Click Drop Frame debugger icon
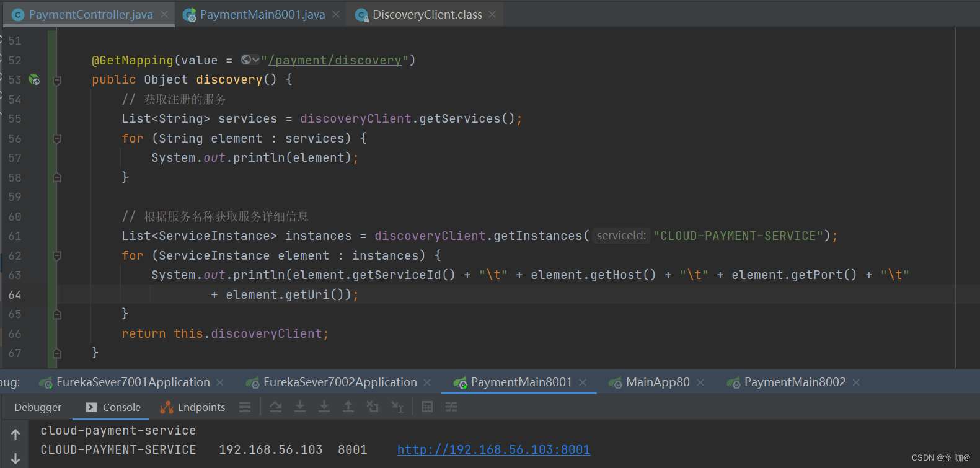Viewport: 980px width, 468px height. click(373, 407)
